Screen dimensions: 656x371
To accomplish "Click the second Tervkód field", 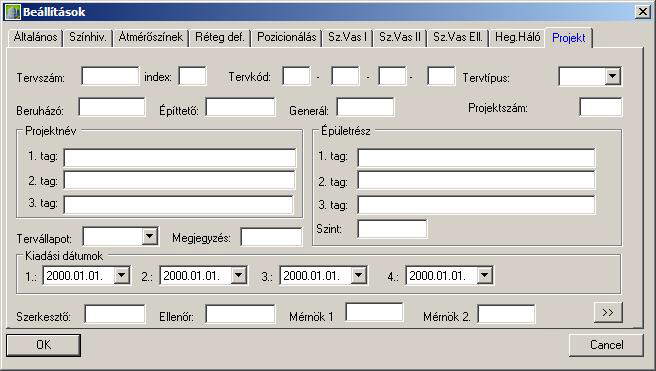I will tap(345, 76).
